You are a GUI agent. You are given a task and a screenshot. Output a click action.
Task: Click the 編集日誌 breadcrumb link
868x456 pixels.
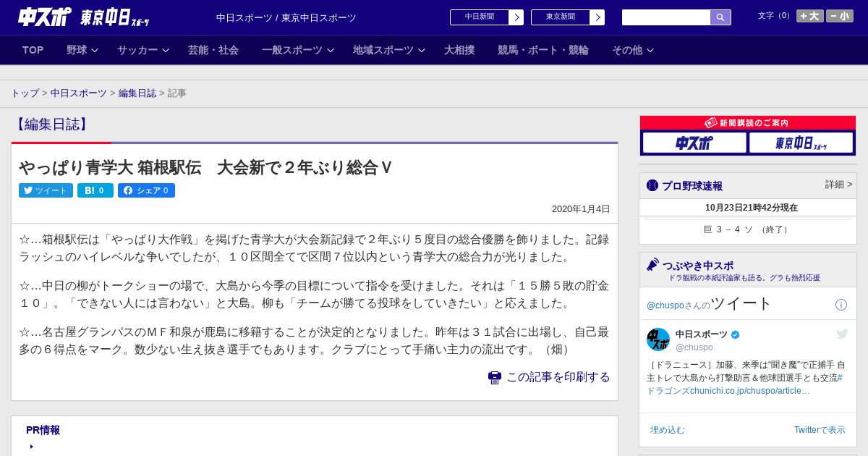click(137, 93)
